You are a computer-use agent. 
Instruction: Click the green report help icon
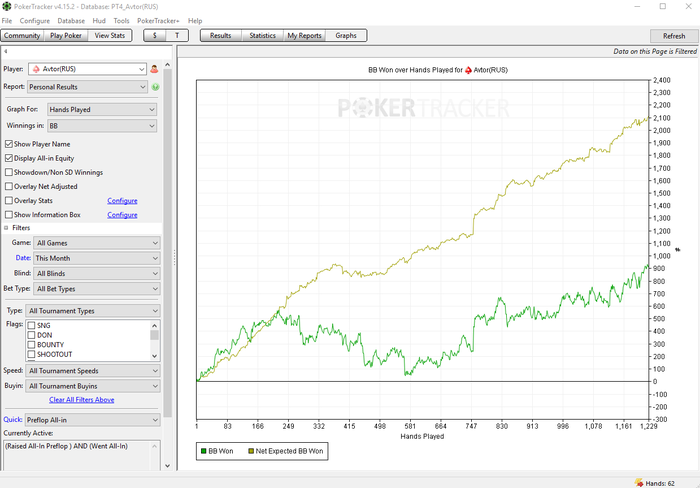coord(155,87)
